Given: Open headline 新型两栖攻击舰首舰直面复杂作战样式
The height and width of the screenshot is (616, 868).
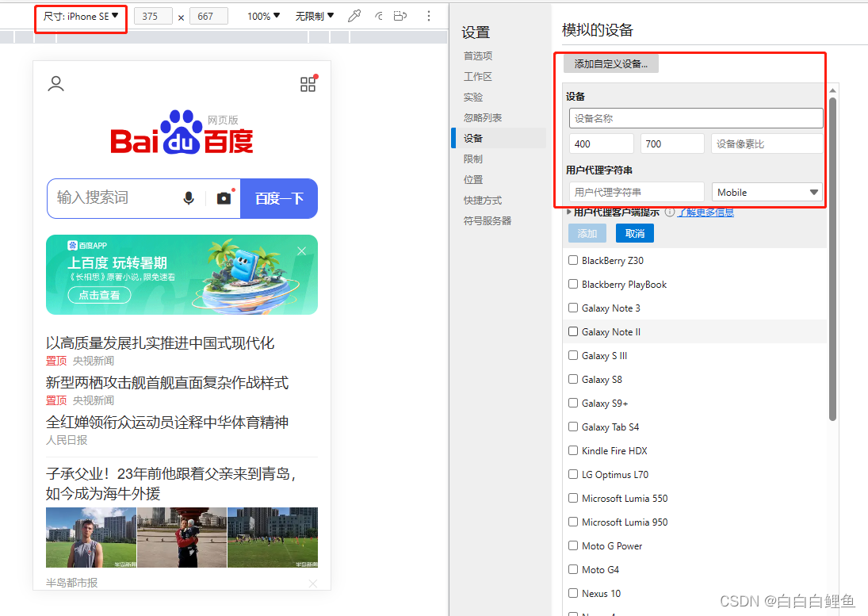Looking at the screenshot, I should point(167,382).
